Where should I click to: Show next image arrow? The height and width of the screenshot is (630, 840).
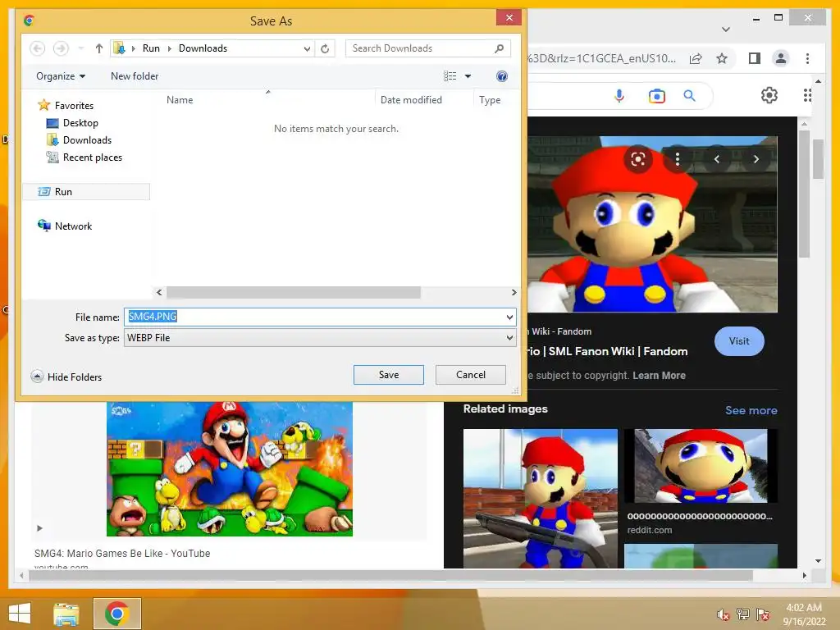click(x=756, y=159)
